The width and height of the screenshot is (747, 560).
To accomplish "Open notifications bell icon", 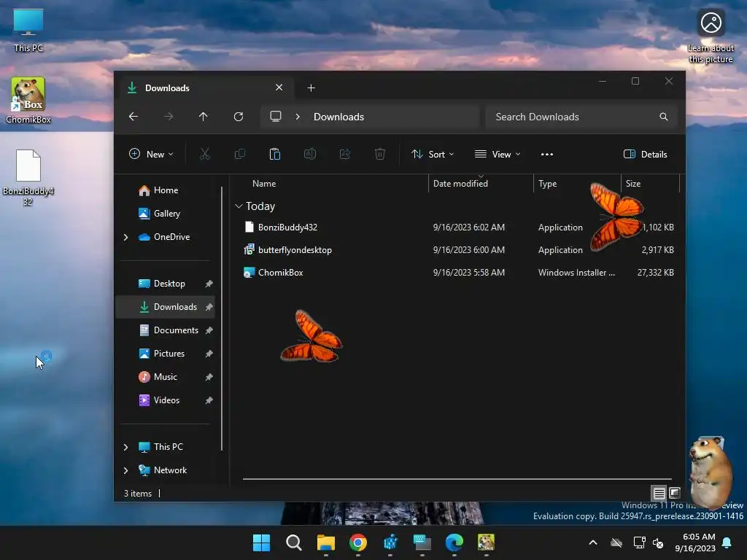I will coord(727,542).
